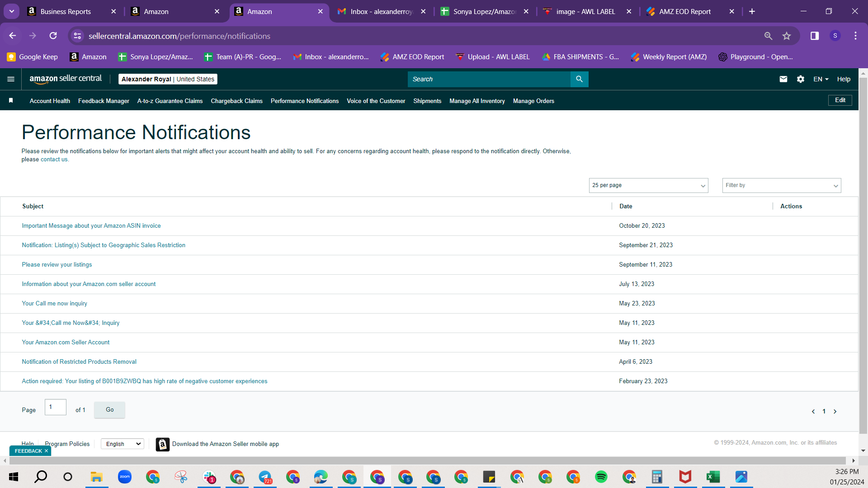868x488 pixels.
Task: Click the bookmark flag icon in navigation bar
Action: pyautogui.click(x=11, y=101)
